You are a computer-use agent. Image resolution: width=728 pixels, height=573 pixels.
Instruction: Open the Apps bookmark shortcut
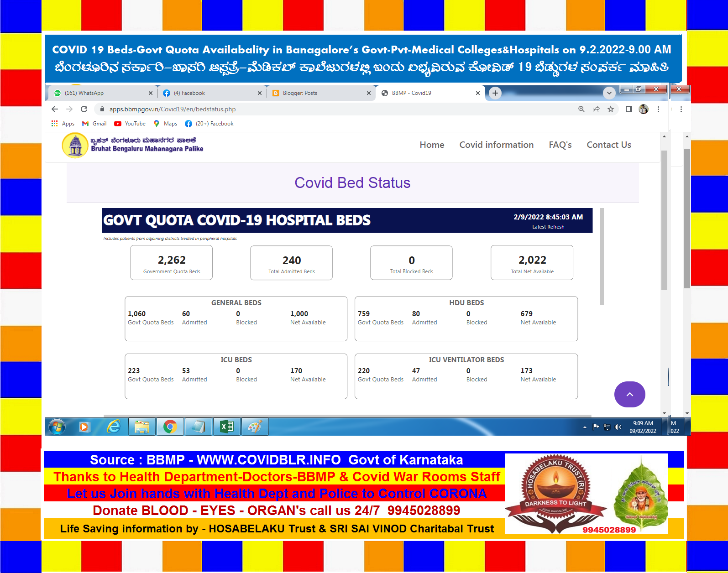point(63,124)
